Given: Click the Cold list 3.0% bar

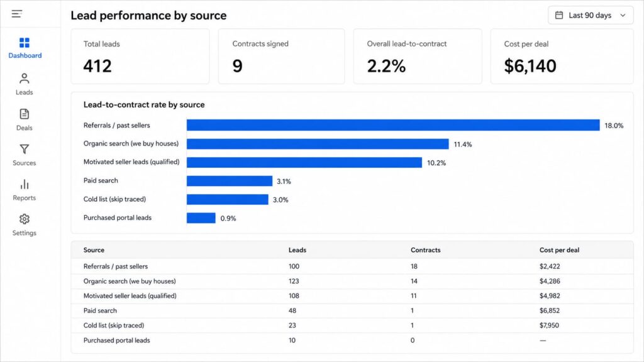Looking at the screenshot, I should (227, 199).
